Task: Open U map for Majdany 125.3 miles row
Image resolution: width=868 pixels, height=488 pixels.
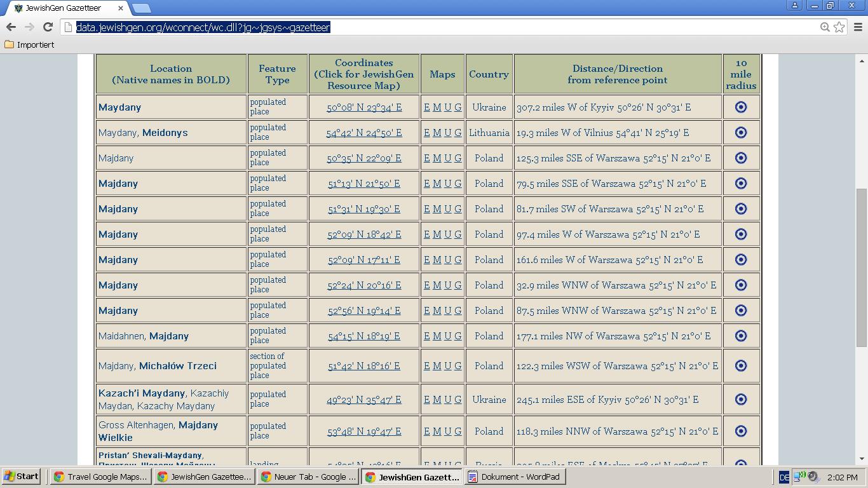Action: (x=447, y=158)
